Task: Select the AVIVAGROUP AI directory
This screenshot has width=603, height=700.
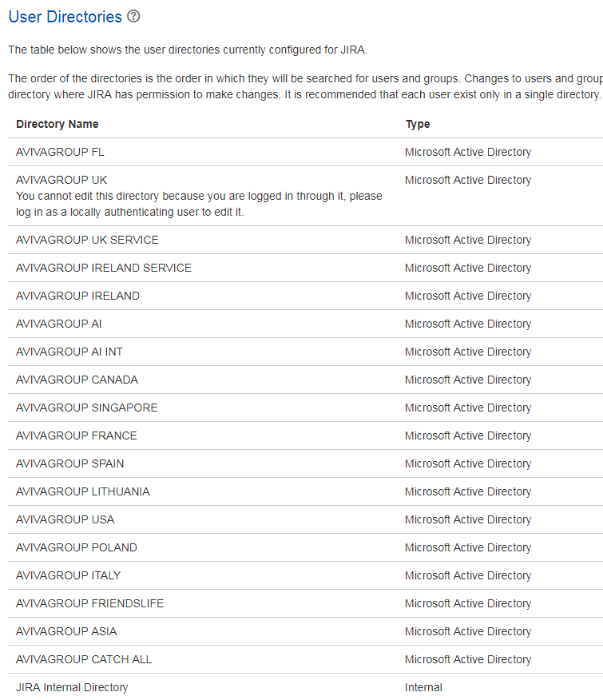Action: pos(58,324)
